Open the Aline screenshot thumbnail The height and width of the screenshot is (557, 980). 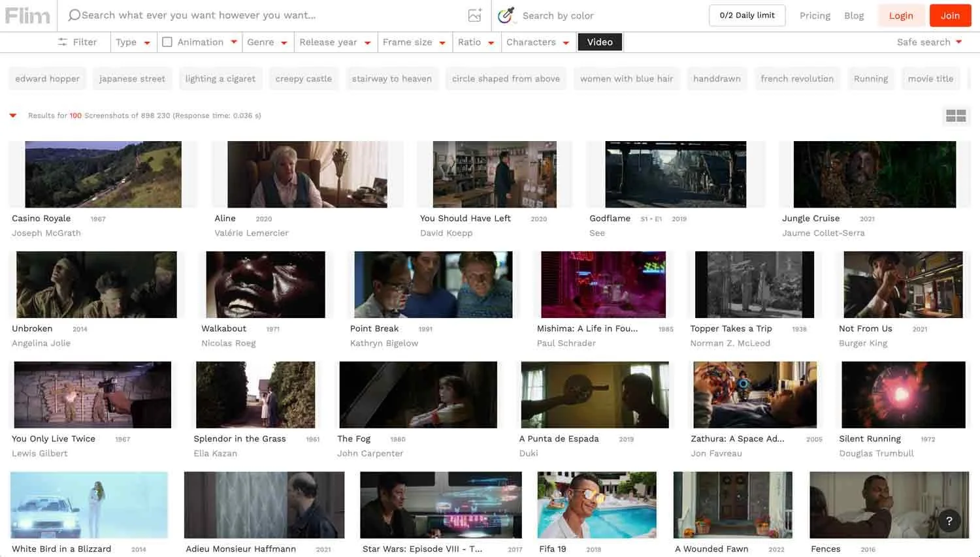pyautogui.click(x=307, y=174)
